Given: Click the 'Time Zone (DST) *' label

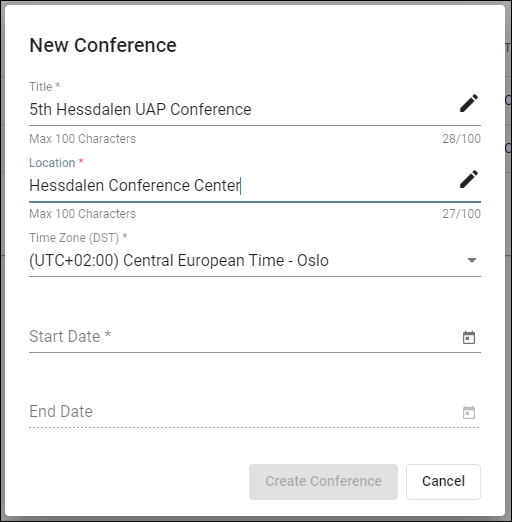Looking at the screenshot, I should [78, 238].
